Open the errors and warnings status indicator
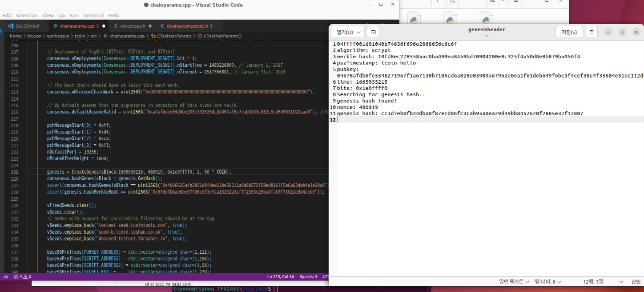The height and width of the screenshot is (292, 644). click(22, 276)
